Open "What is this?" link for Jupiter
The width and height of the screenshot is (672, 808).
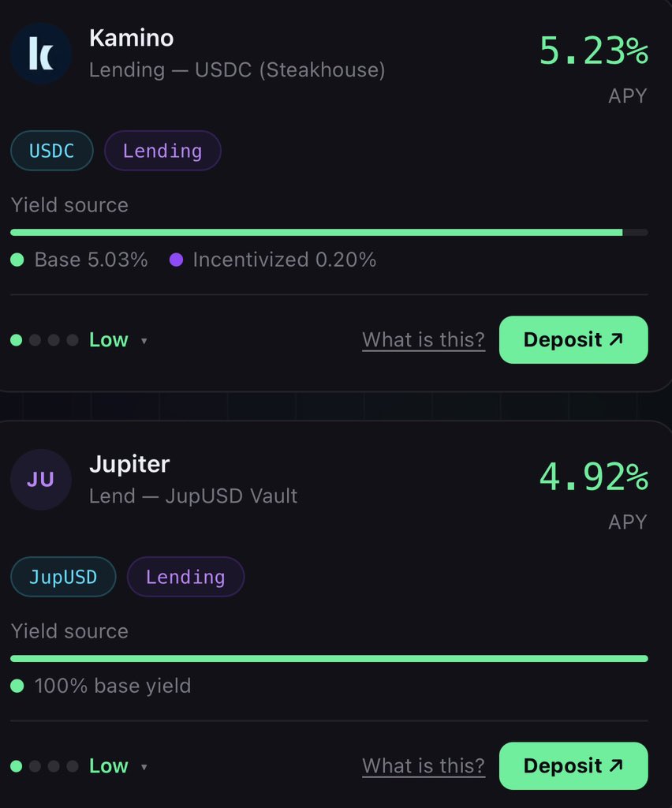424,766
